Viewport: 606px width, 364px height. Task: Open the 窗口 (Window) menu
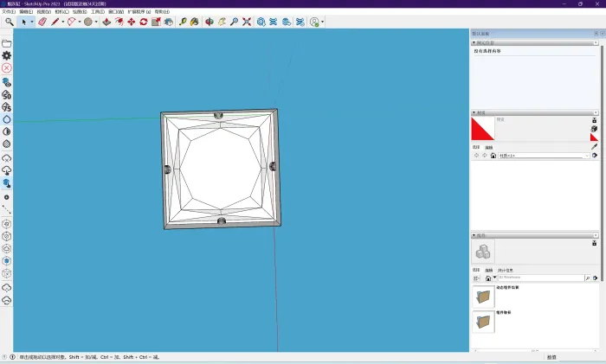click(115, 11)
